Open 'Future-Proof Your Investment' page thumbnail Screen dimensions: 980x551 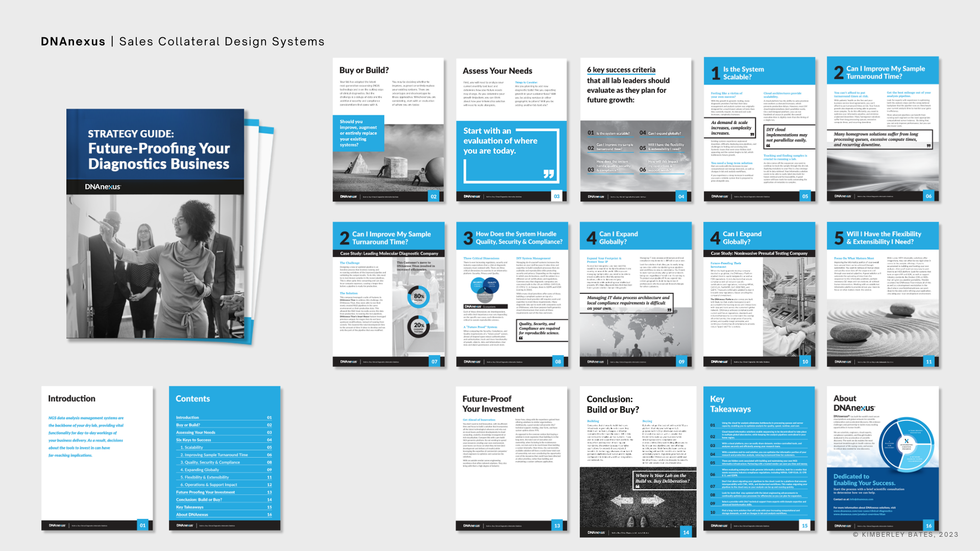click(511, 458)
